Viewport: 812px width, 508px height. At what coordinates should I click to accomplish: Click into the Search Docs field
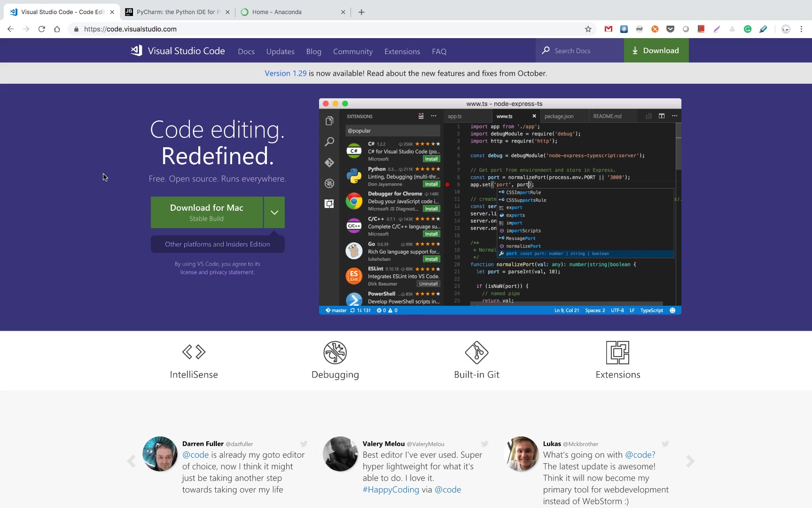(583, 51)
